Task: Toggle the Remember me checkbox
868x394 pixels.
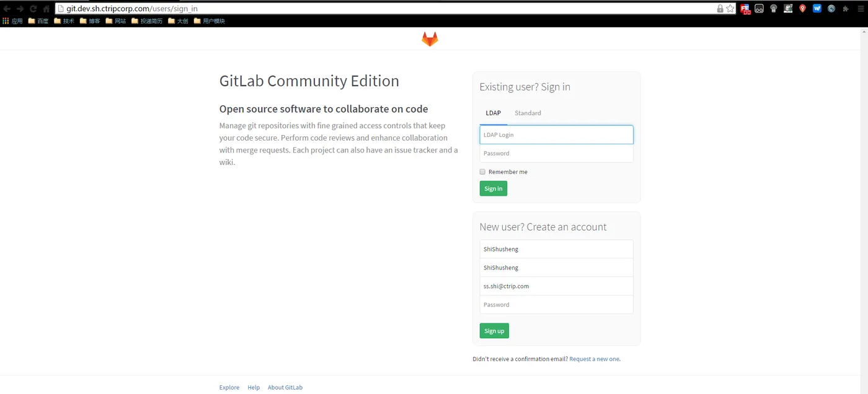Action: pos(482,172)
